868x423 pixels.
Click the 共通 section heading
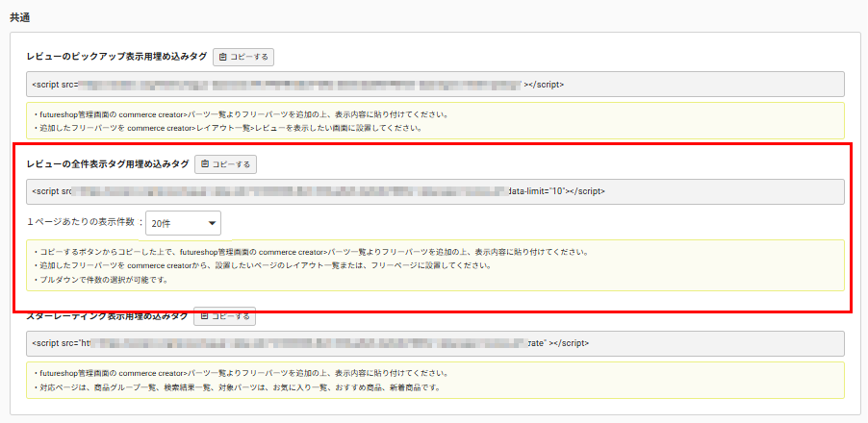(19, 17)
